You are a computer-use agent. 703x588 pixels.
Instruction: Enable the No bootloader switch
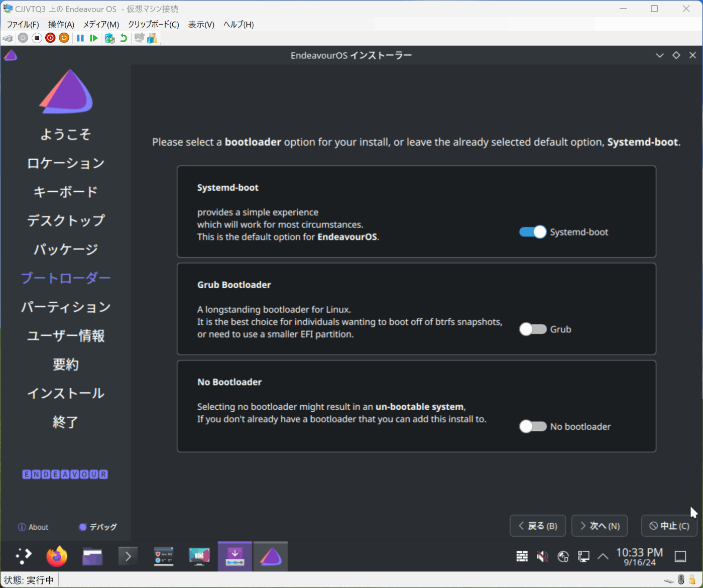pos(533,426)
